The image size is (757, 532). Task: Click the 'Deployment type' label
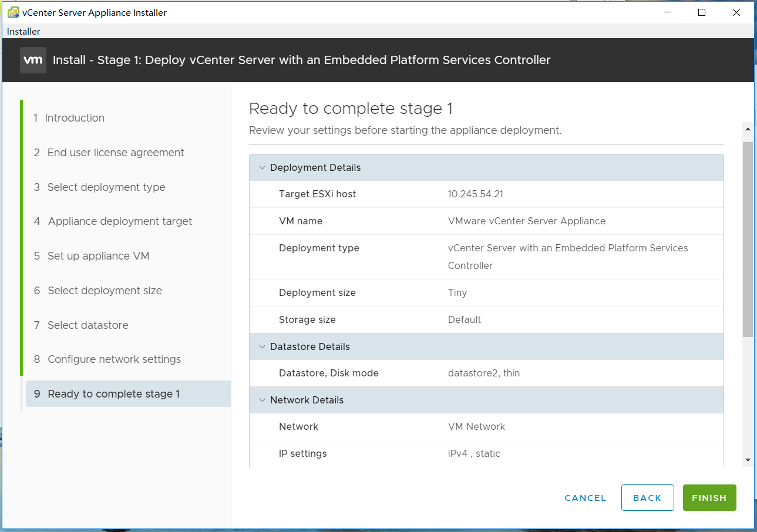point(319,248)
